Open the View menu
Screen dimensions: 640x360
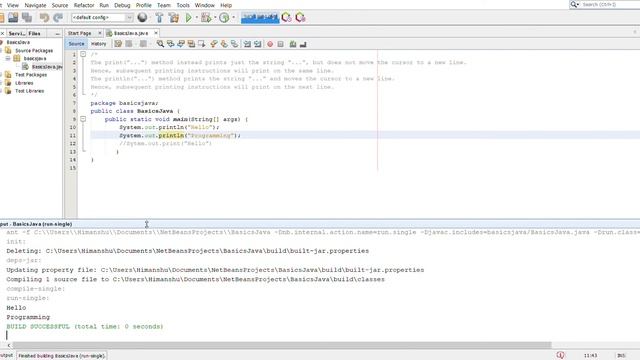pyautogui.click(x=13, y=5)
